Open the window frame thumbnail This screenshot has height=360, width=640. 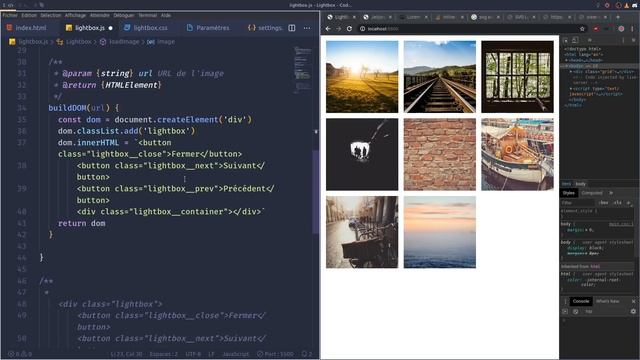pyautogui.click(x=518, y=76)
